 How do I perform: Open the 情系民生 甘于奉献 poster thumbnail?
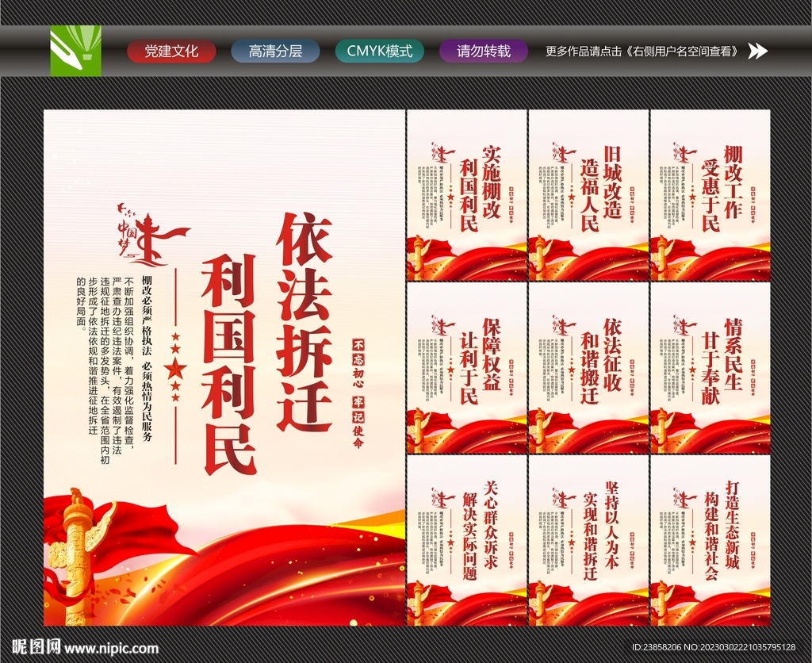tap(710, 368)
